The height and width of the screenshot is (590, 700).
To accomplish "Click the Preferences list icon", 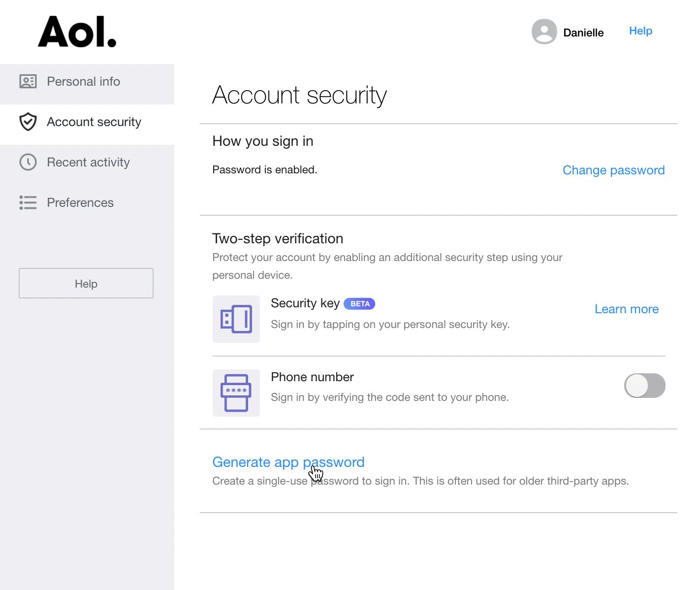I will pyautogui.click(x=28, y=202).
